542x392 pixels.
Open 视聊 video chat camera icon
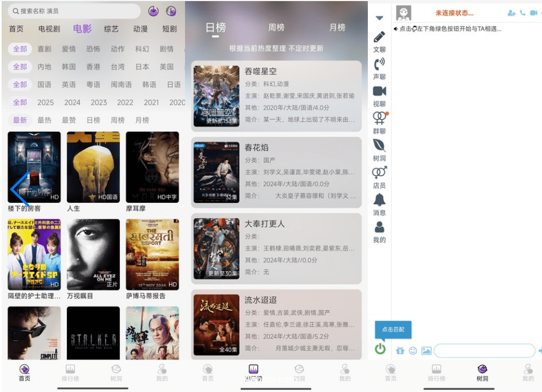[379, 91]
